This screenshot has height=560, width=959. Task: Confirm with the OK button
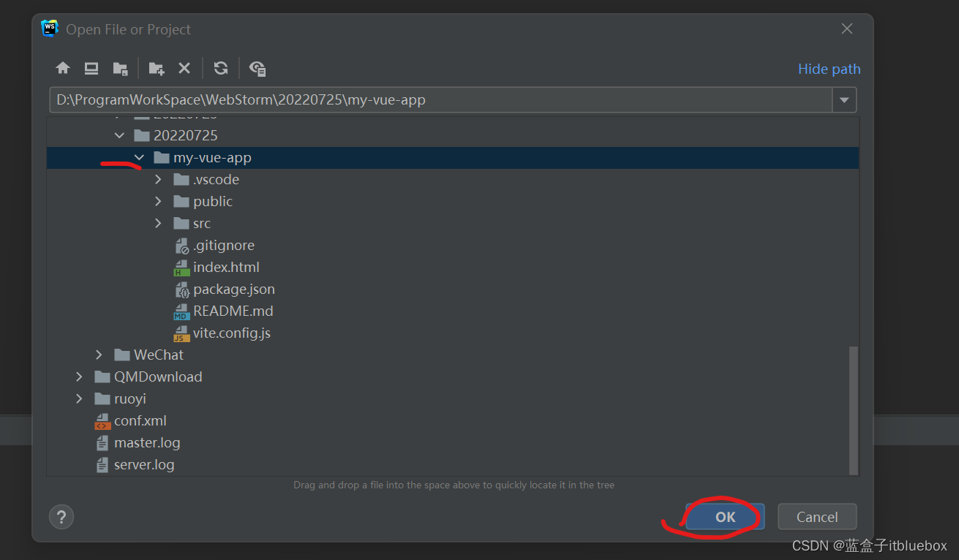pos(725,517)
